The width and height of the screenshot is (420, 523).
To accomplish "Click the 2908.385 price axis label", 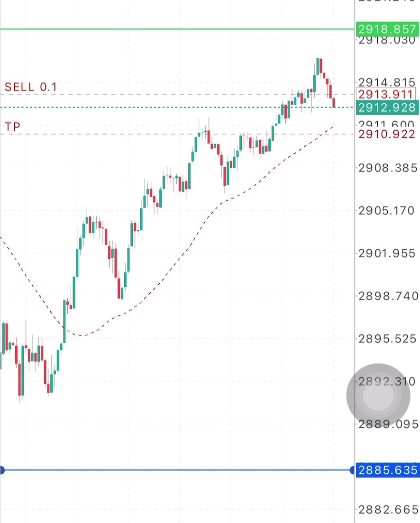I will [x=387, y=168].
